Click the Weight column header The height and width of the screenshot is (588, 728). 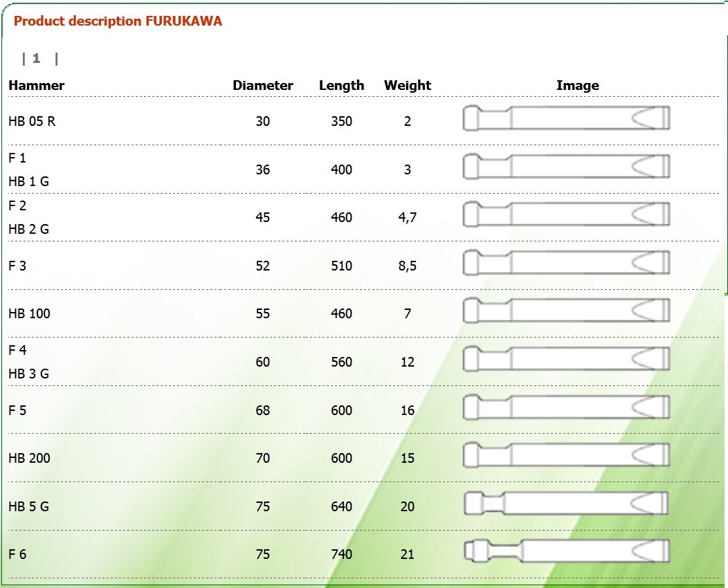pyautogui.click(x=408, y=85)
